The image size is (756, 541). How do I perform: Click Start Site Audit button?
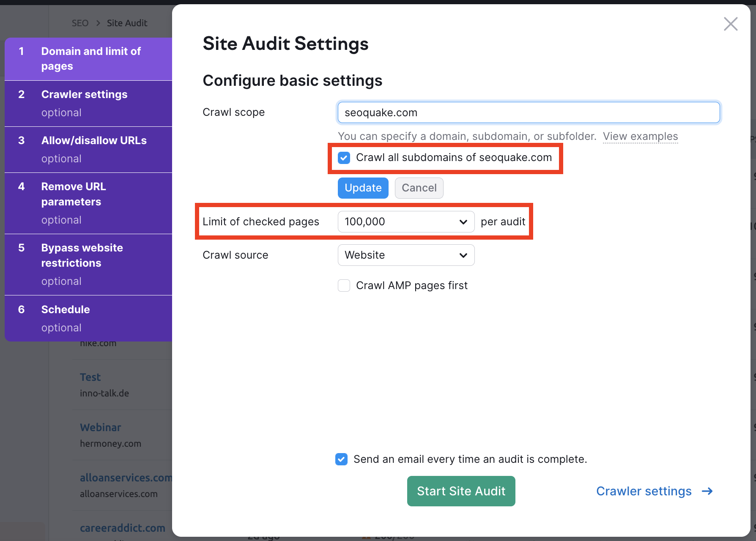[461, 491]
